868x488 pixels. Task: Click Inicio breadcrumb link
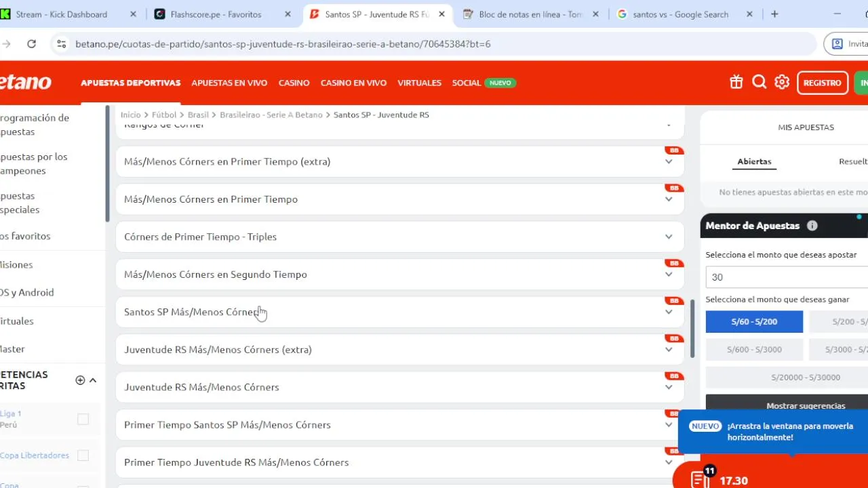click(131, 115)
